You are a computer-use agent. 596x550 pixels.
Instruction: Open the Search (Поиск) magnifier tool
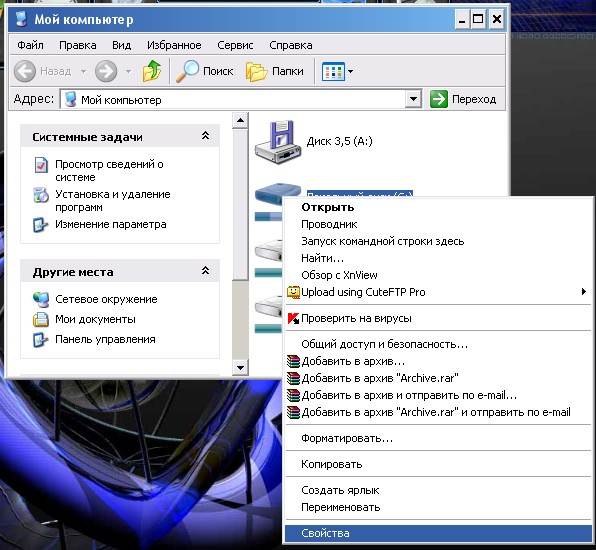pos(187,71)
